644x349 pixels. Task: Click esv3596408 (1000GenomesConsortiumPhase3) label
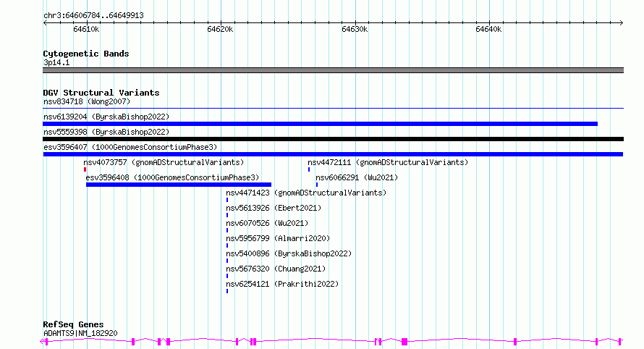coord(172,177)
